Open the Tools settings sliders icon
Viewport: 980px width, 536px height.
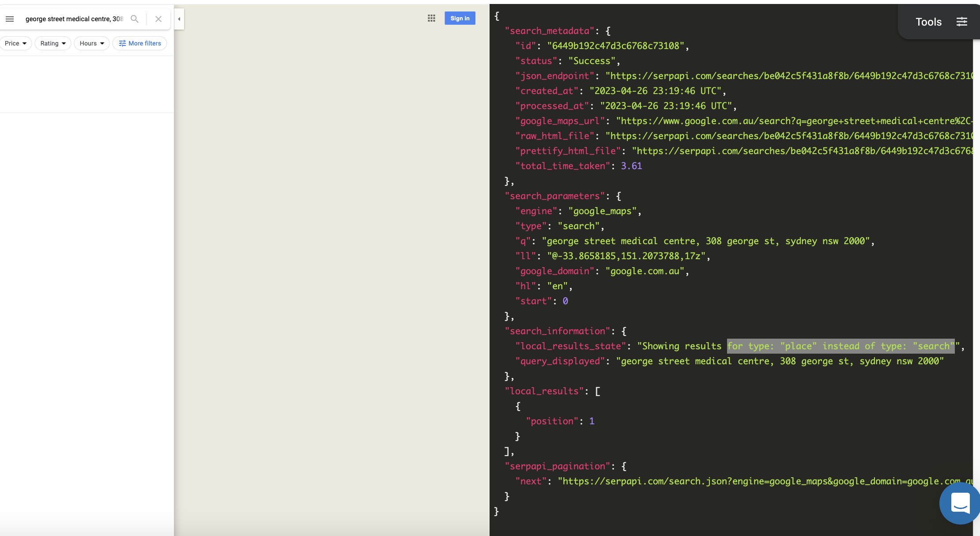click(x=962, y=21)
